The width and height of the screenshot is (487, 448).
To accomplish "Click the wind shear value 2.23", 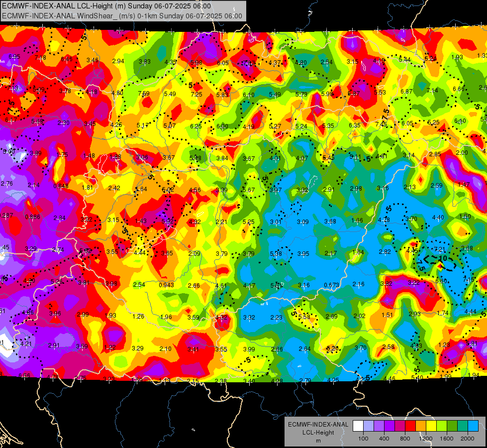I will coord(277,318).
